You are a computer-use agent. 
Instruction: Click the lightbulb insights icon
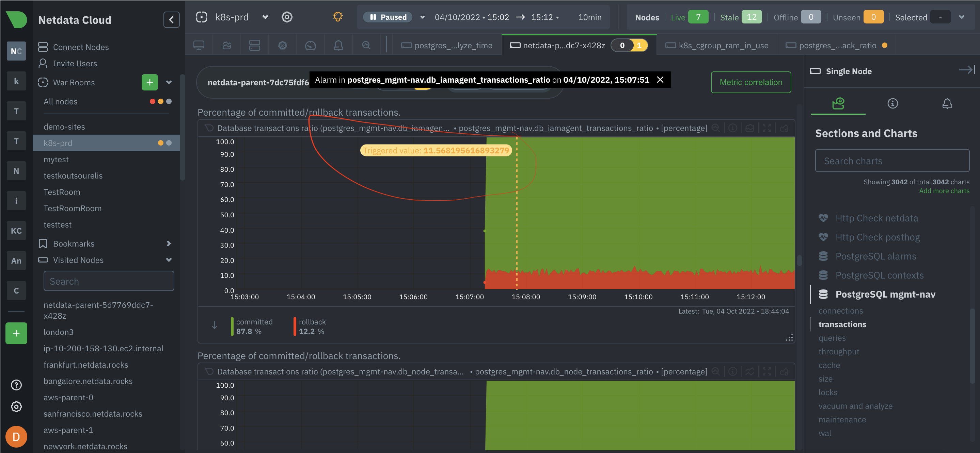tap(337, 17)
